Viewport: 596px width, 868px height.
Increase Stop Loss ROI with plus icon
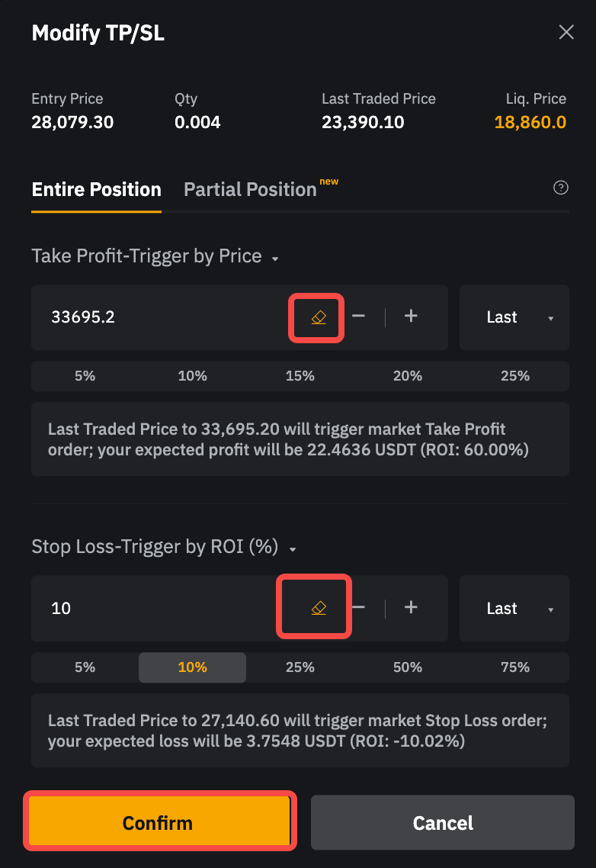pyautogui.click(x=411, y=608)
